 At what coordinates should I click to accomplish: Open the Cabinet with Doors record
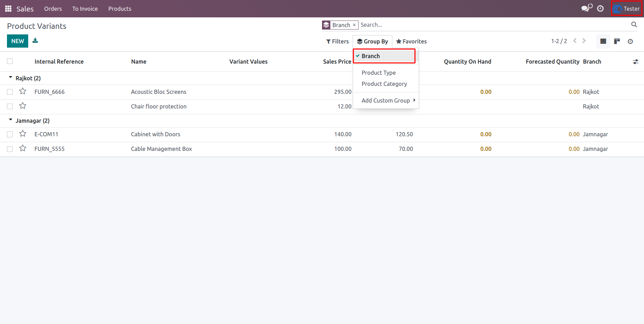pos(156,134)
